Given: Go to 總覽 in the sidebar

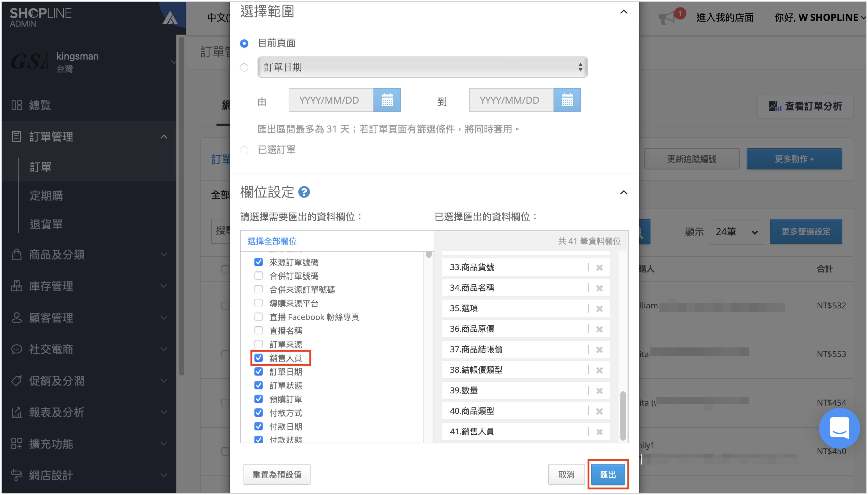Looking at the screenshot, I should (x=40, y=105).
